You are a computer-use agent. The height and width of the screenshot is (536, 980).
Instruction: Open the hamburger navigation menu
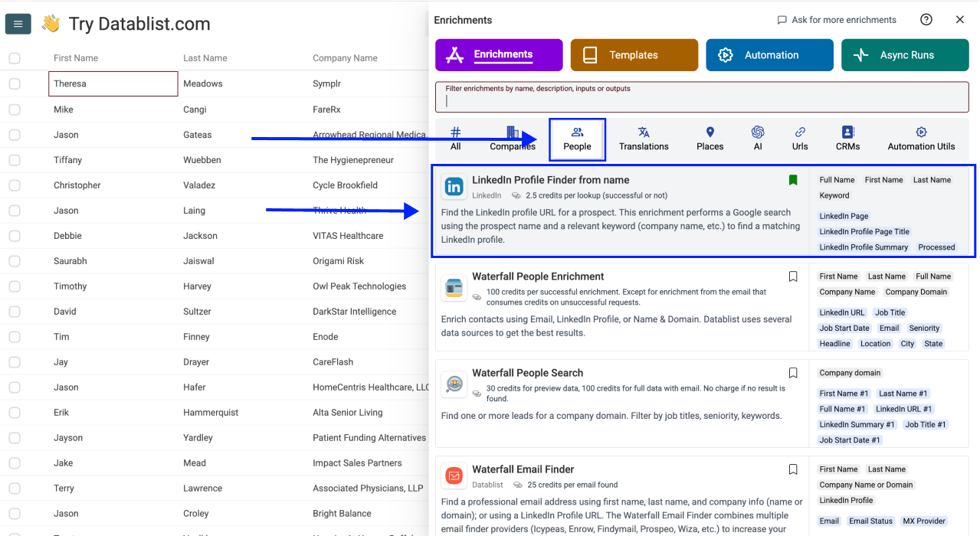click(18, 23)
